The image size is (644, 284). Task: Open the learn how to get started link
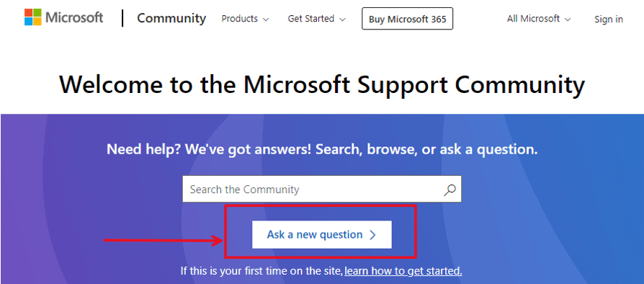(x=403, y=271)
